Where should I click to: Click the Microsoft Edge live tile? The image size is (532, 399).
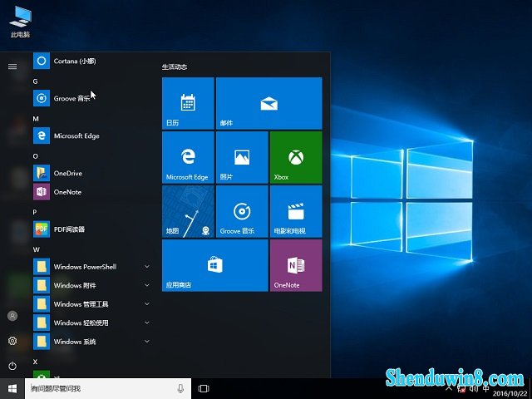188,157
